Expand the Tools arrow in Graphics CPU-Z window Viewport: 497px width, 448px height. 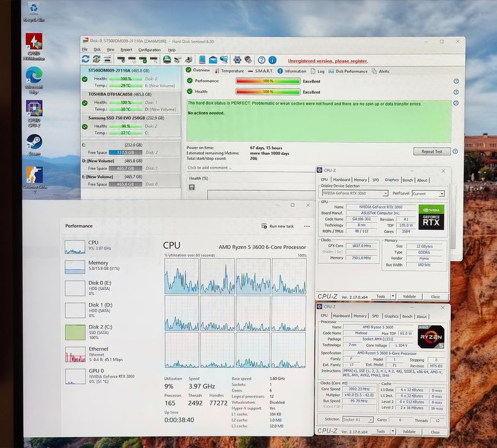pyautogui.click(x=393, y=296)
